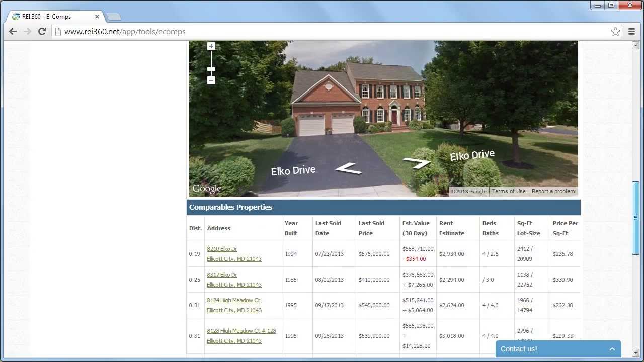This screenshot has height=362, width=644.
Task: Bookmark this page with the star icon
Action: (x=615, y=31)
